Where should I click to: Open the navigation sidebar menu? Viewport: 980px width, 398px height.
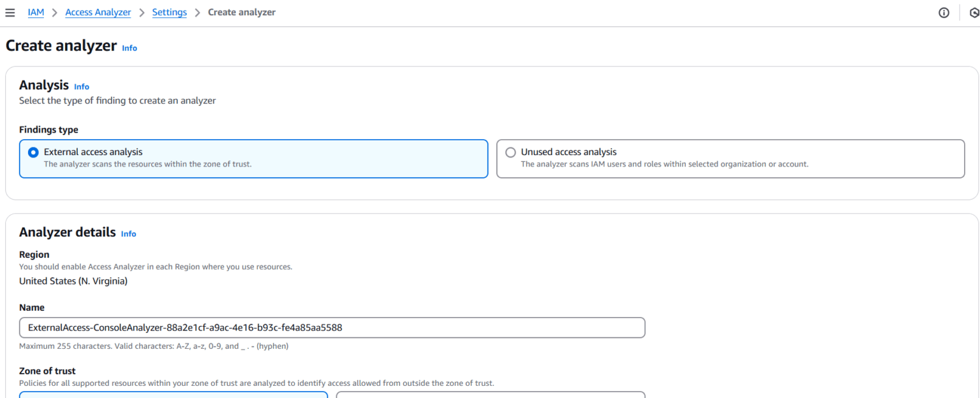tap(10, 11)
